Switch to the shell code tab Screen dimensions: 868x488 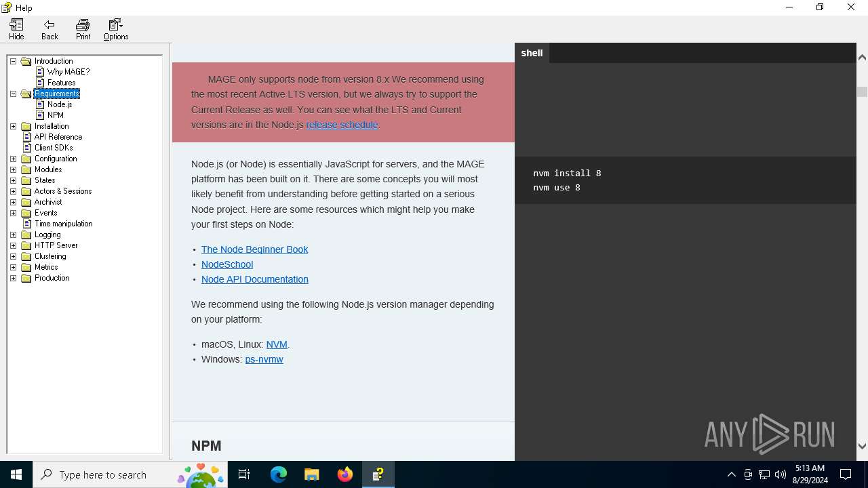tap(532, 53)
